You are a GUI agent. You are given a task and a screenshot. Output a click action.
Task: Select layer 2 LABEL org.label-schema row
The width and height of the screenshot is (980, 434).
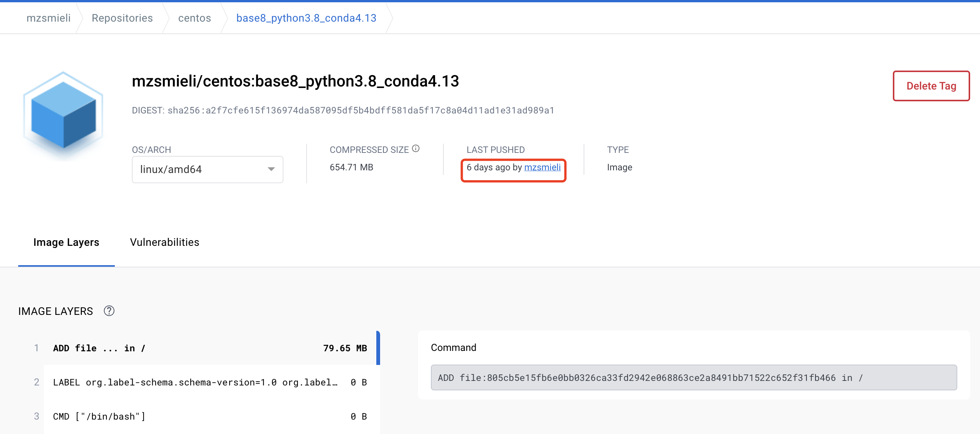pos(195,382)
